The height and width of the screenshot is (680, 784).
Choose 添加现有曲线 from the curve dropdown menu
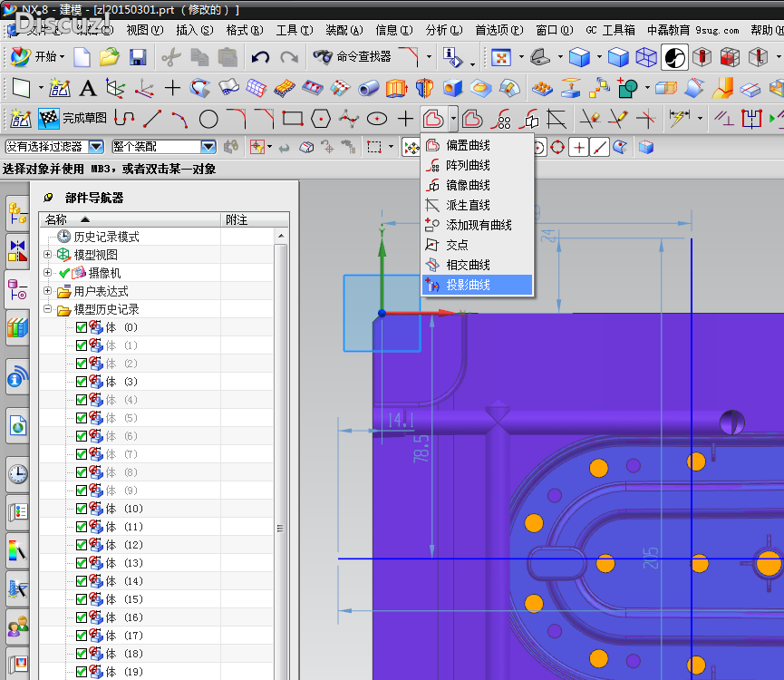pos(477,225)
